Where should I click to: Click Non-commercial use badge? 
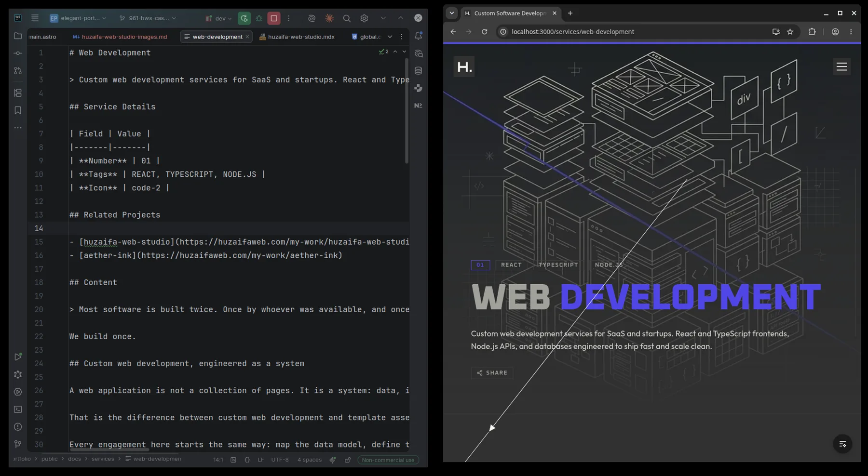[x=388, y=460]
